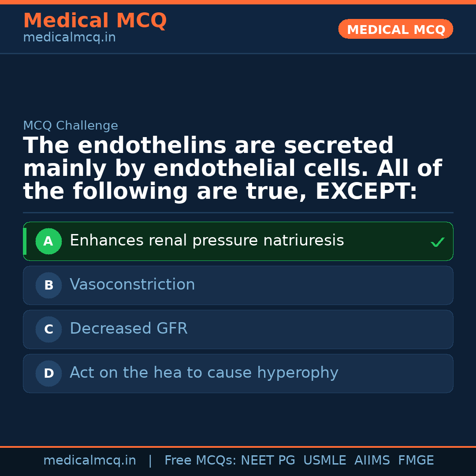The width and height of the screenshot is (476, 476).
Task: Click the endothelins question text
Action: coord(232,169)
